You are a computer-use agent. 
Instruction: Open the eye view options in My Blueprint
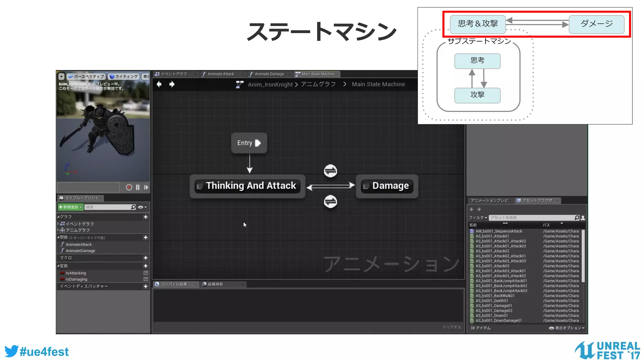coord(142,207)
